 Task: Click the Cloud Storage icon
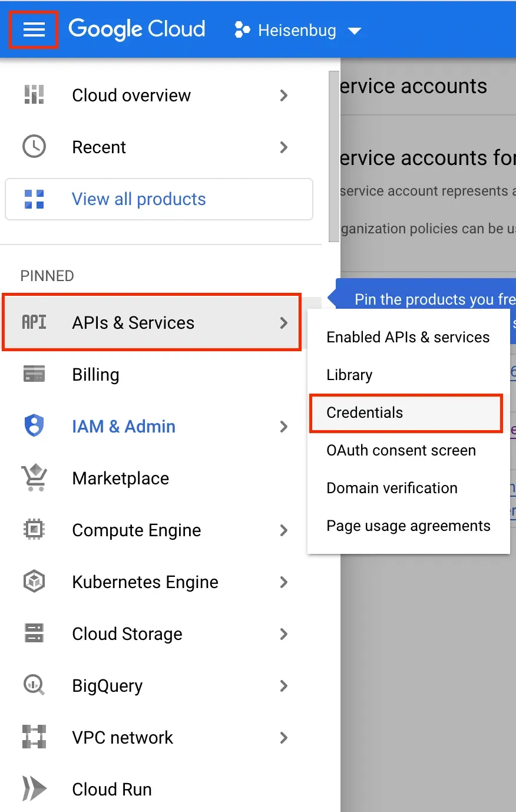coord(34,633)
